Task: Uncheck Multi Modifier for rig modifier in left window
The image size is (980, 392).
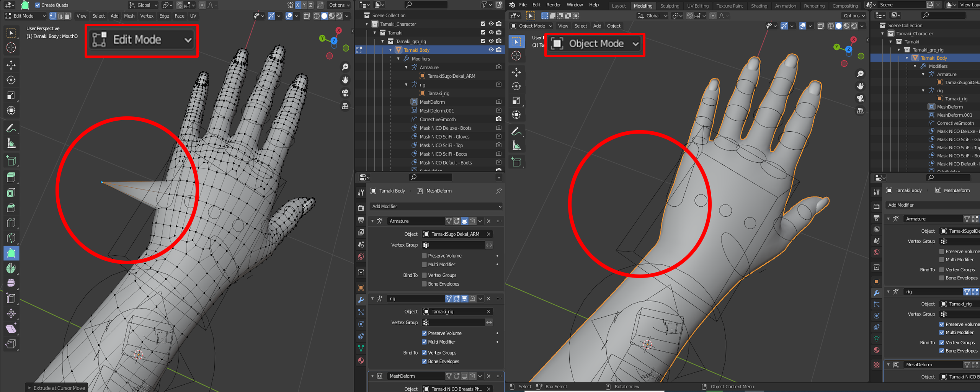Action: tap(424, 342)
